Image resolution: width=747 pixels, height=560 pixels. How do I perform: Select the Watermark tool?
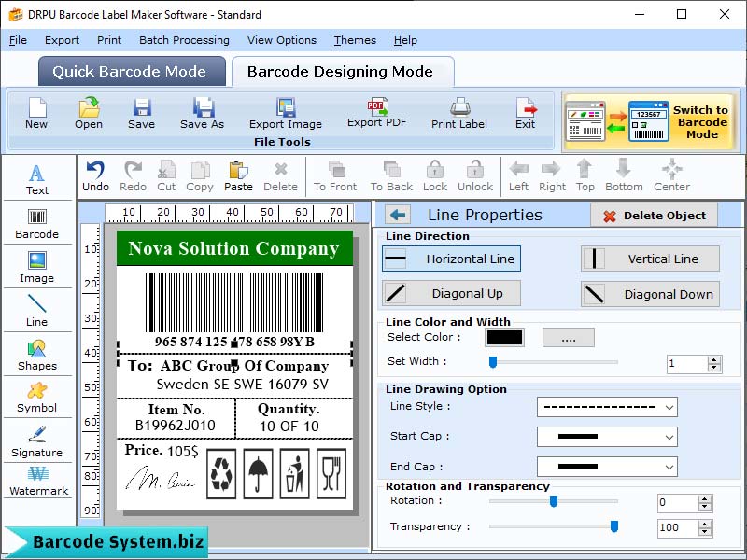(x=38, y=481)
